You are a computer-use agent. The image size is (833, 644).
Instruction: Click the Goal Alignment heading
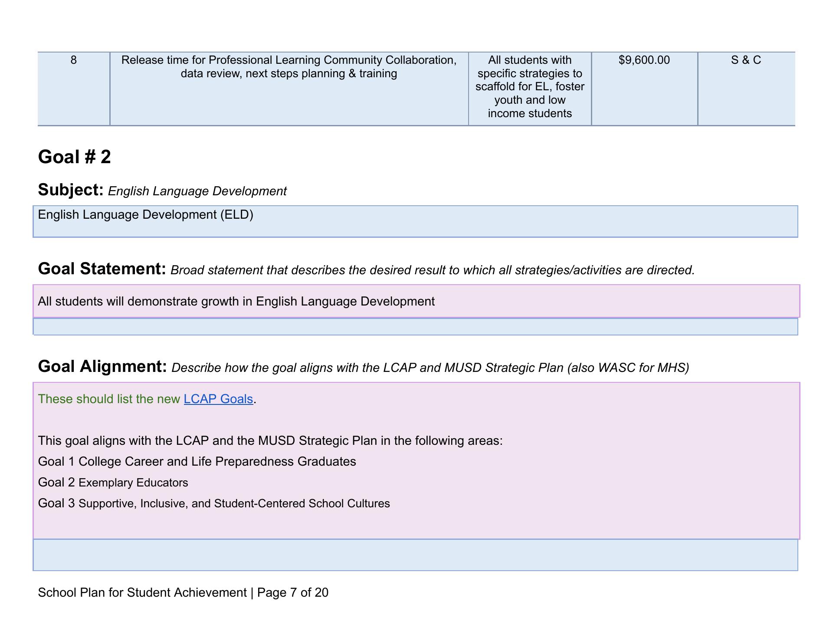tap(102, 367)
